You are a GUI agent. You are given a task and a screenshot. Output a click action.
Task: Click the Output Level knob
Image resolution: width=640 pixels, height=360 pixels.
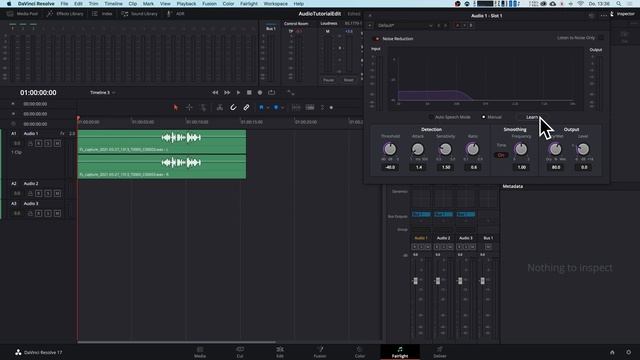[583, 149]
